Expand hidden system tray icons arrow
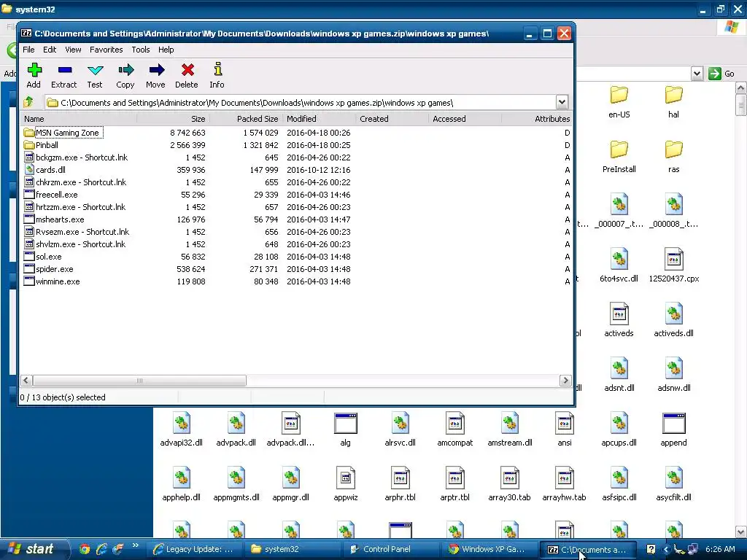 point(666,549)
